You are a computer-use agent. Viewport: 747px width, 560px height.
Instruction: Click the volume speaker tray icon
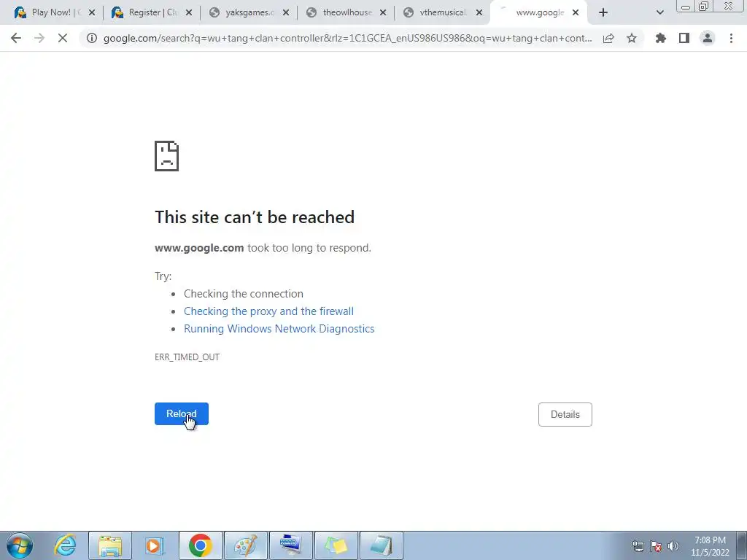(673, 546)
